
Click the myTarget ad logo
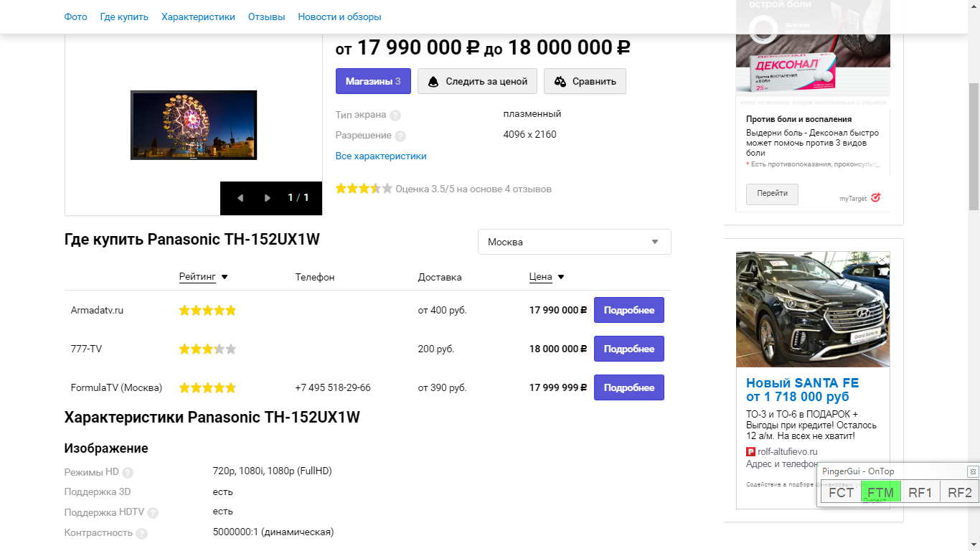tap(860, 198)
